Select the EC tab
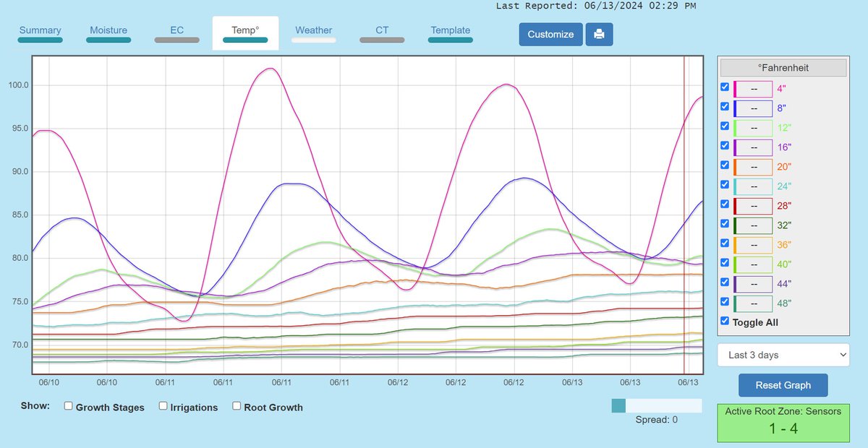868x448 pixels. click(176, 30)
